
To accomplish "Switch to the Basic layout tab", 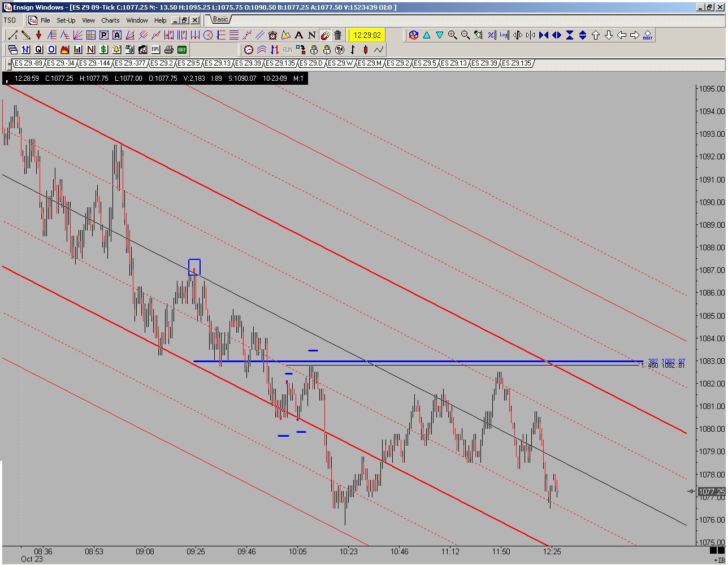I will pos(220,19).
